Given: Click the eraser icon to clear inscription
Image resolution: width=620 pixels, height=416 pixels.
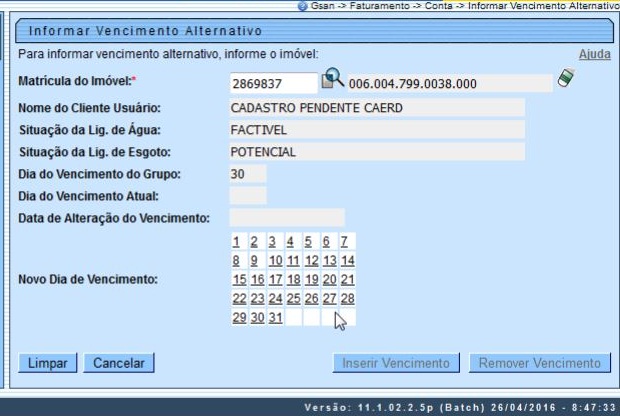Looking at the screenshot, I should (x=566, y=80).
